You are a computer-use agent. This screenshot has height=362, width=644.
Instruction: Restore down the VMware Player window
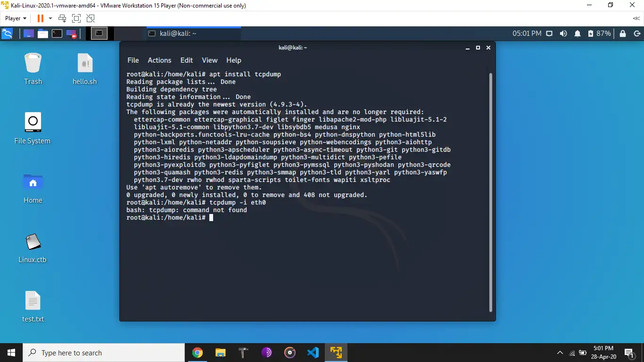tap(611, 5)
